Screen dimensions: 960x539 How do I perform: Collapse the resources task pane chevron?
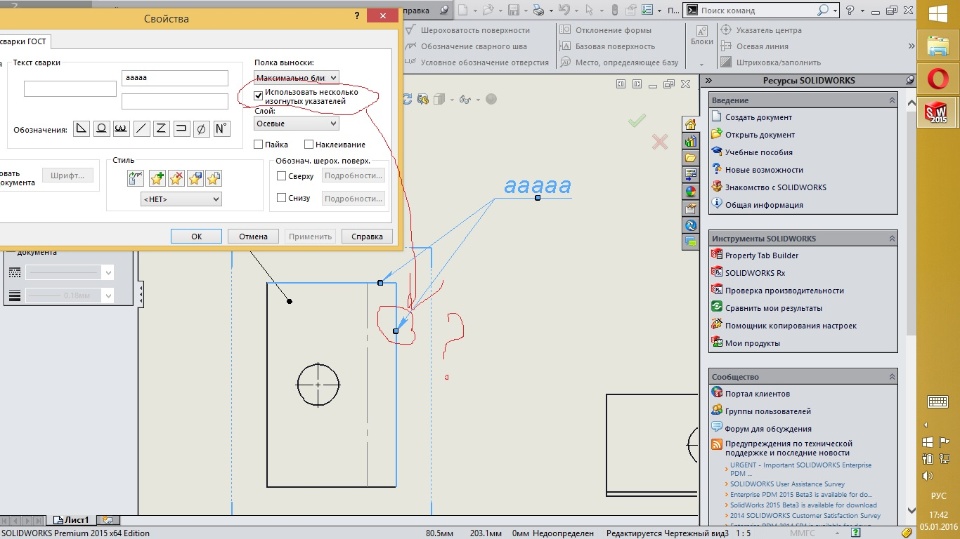pos(709,80)
